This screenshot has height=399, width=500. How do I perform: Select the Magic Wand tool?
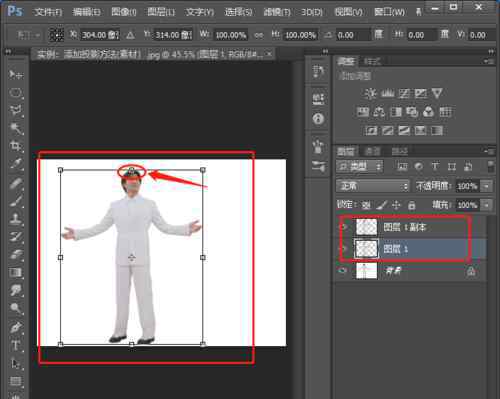click(15, 128)
